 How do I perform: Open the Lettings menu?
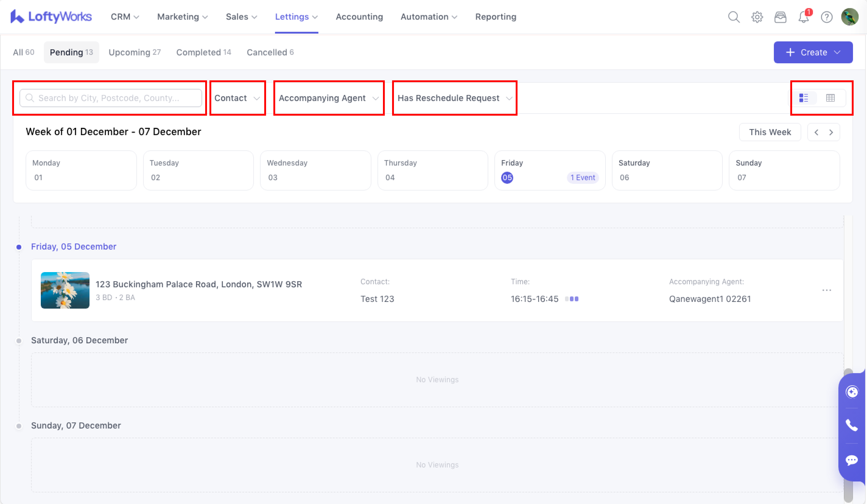click(x=296, y=17)
